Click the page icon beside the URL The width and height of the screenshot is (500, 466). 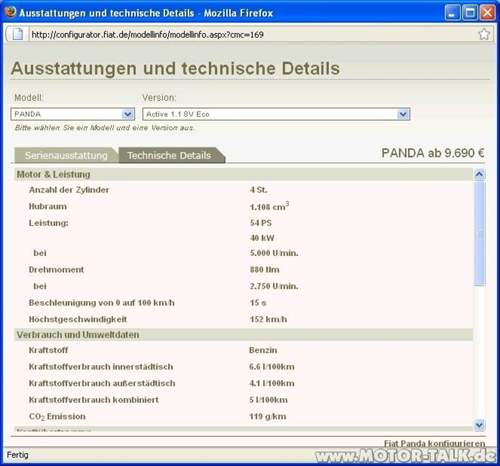click(x=18, y=34)
